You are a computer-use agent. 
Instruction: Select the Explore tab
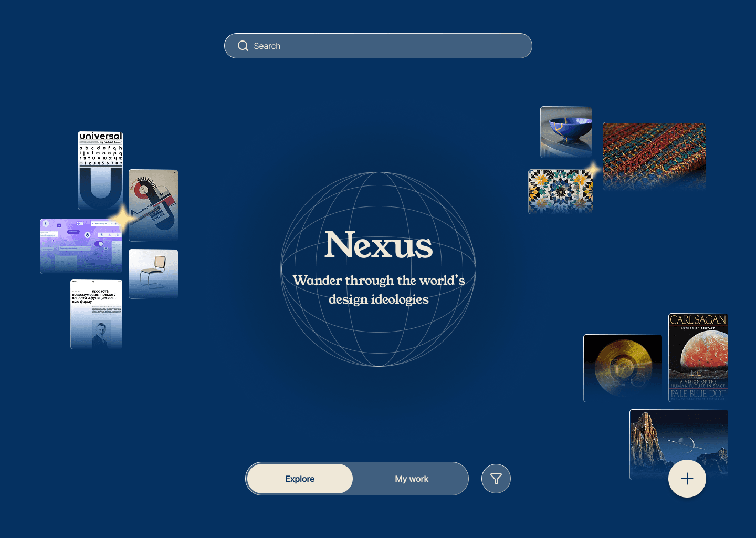(x=300, y=479)
